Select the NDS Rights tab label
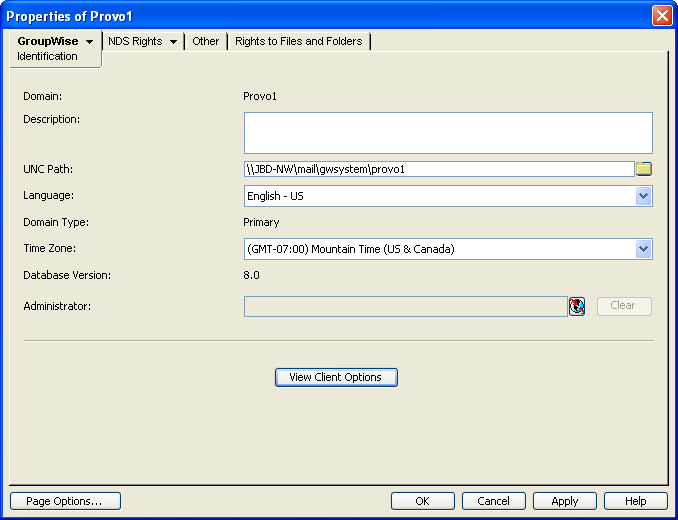Image resolution: width=678 pixels, height=520 pixels. click(x=135, y=41)
